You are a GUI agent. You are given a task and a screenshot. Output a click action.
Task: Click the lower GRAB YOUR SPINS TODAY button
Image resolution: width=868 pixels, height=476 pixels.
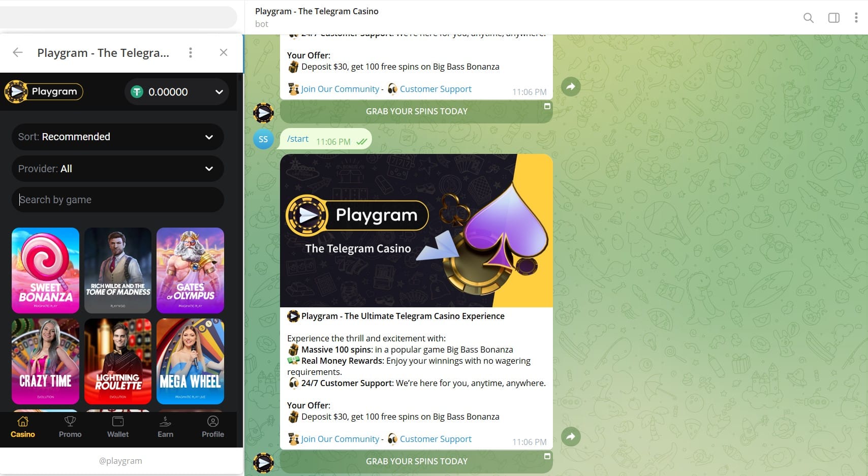pyautogui.click(x=416, y=461)
